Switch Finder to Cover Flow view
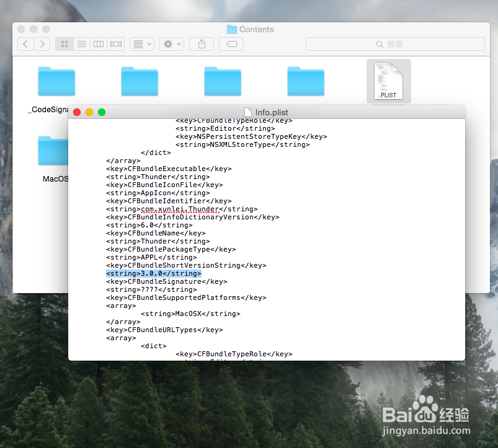This screenshot has height=448, width=498. [115, 44]
